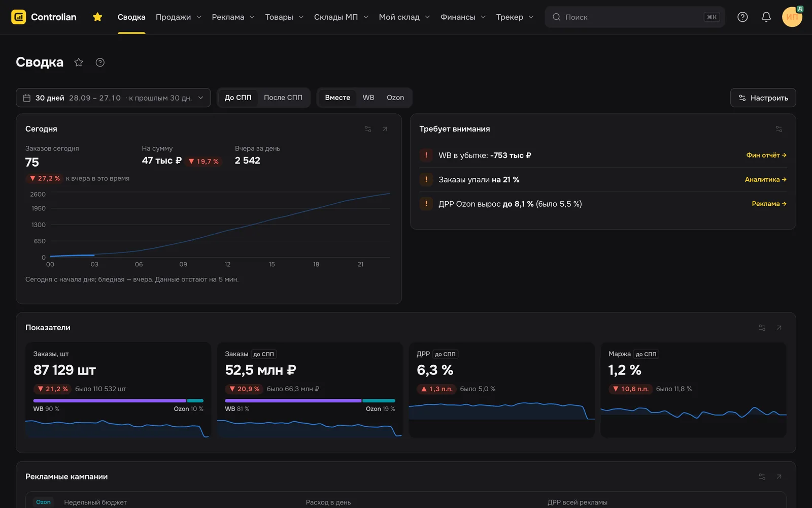Follow the Реклама link in alerts

(769, 204)
